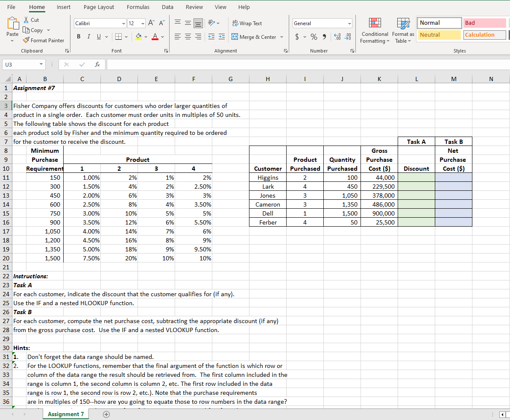Viewport: 510px width, 420px height.
Task: Open the Calibri font name dropdown
Action: 123,23
